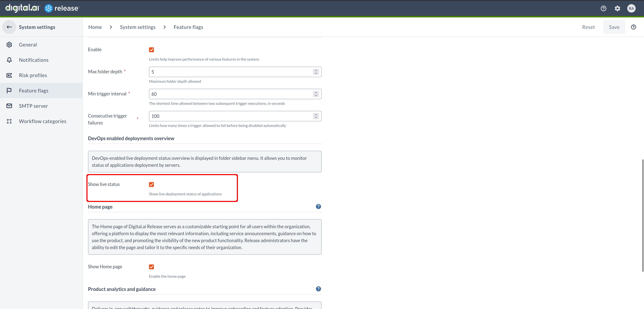This screenshot has height=309, width=644.
Task: Click the 'Show live status' label
Action: (x=104, y=184)
